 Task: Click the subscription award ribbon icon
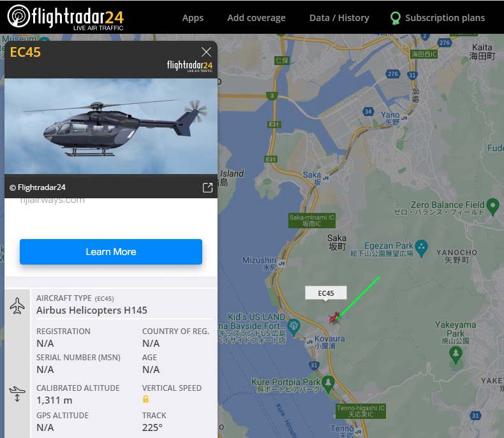[x=396, y=18]
